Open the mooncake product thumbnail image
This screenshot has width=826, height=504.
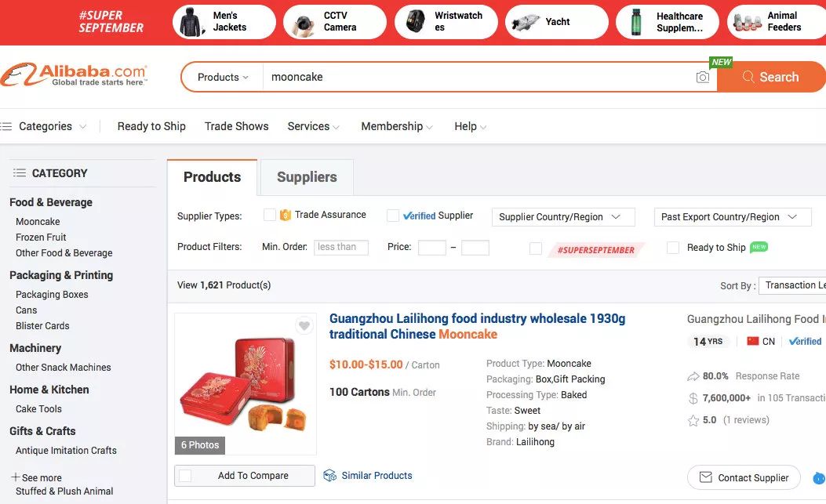[x=245, y=384]
